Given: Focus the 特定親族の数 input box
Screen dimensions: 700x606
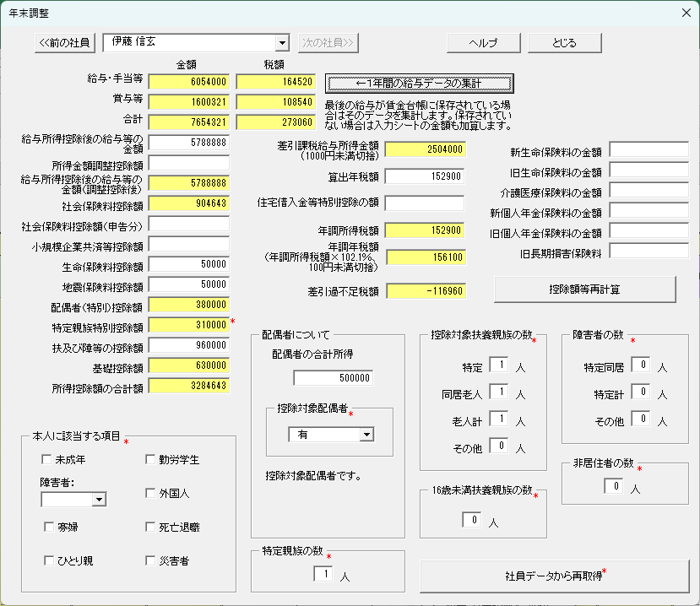Looking at the screenshot, I should (x=323, y=574).
